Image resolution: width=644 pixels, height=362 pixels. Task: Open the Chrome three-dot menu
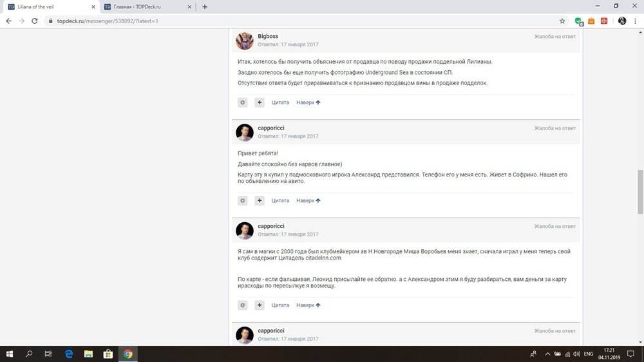(635, 21)
